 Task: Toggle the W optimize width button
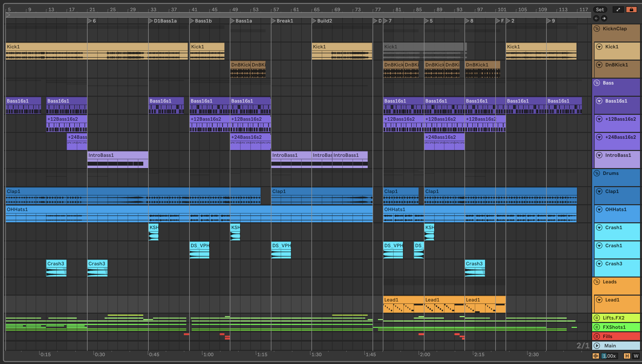(x=636, y=356)
